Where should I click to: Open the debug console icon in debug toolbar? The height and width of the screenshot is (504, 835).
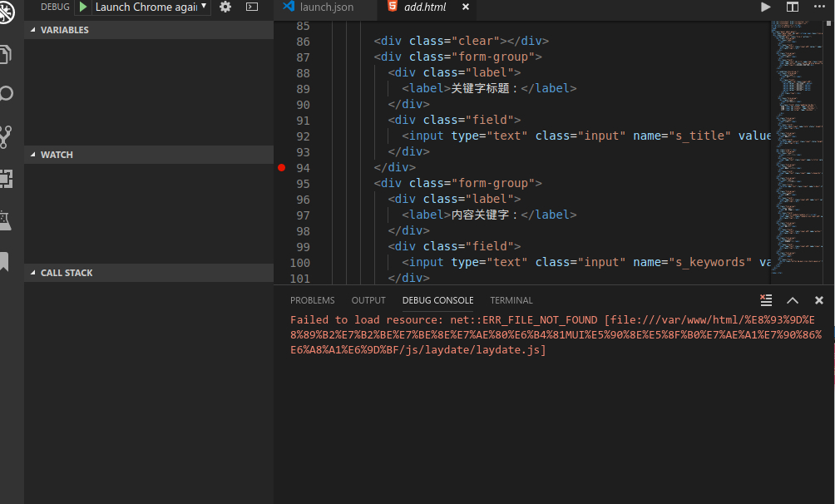(252, 7)
